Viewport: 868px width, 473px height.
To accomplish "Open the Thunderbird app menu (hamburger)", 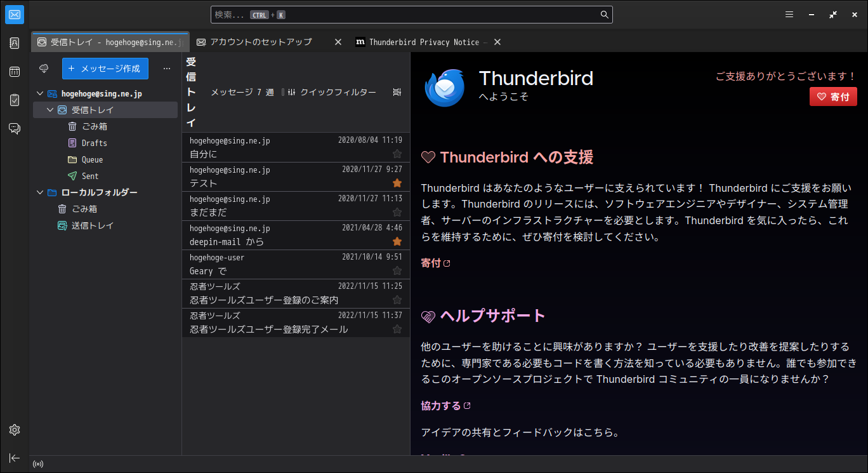I will coord(789,15).
